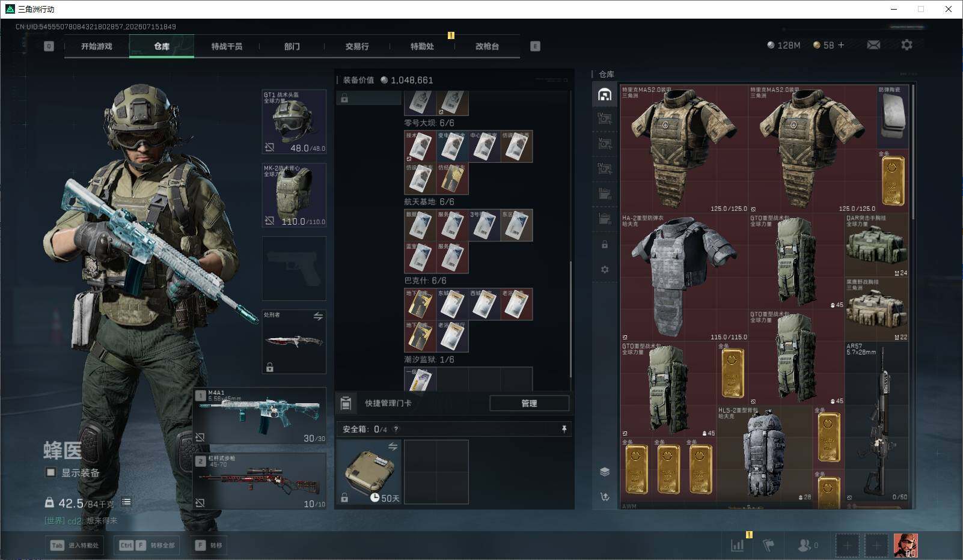The image size is (963, 560).
Task: Open the 特勤处 tab
Action: coord(422,46)
